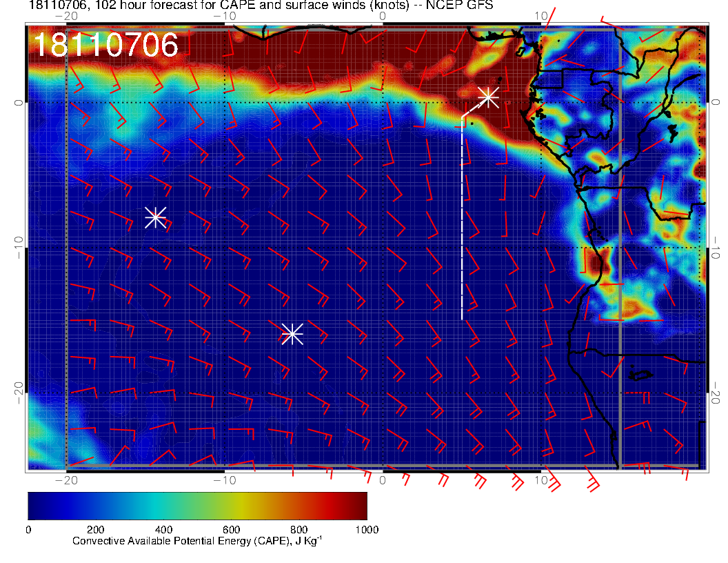This screenshot has width=728, height=563.
Task: Click the 1000 tick label under the colorbar
Action: pyautogui.click(x=366, y=529)
